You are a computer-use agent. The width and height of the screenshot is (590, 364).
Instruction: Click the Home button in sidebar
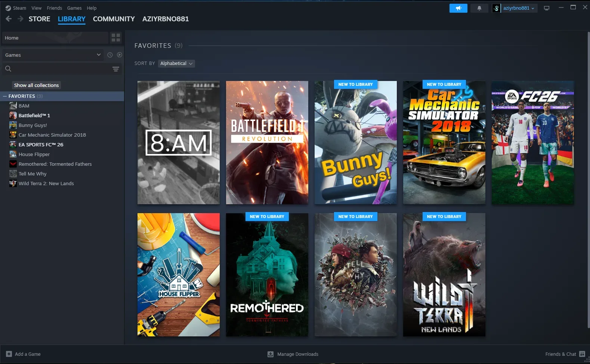[55, 38]
